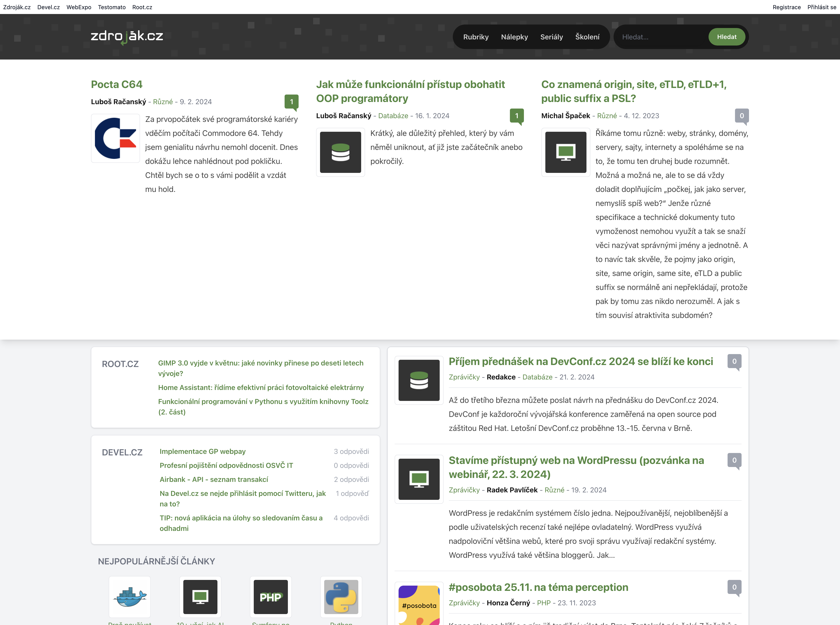The image size is (840, 625).
Task: Open 'Na Devel.cz se nejde přihlásit' thread
Action: [x=242, y=499]
